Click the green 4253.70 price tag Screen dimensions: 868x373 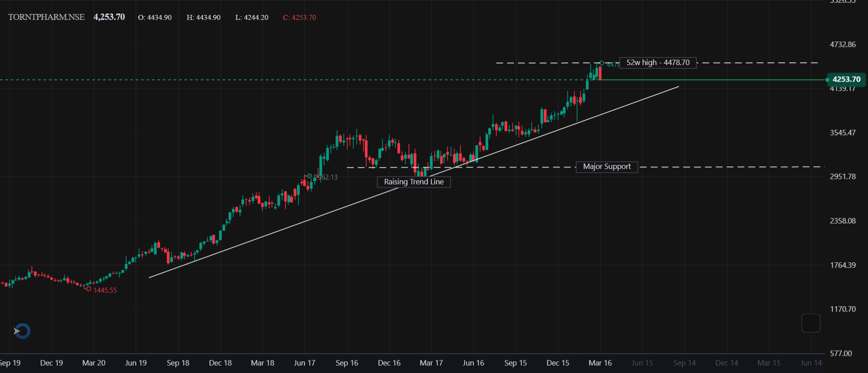[846, 79]
